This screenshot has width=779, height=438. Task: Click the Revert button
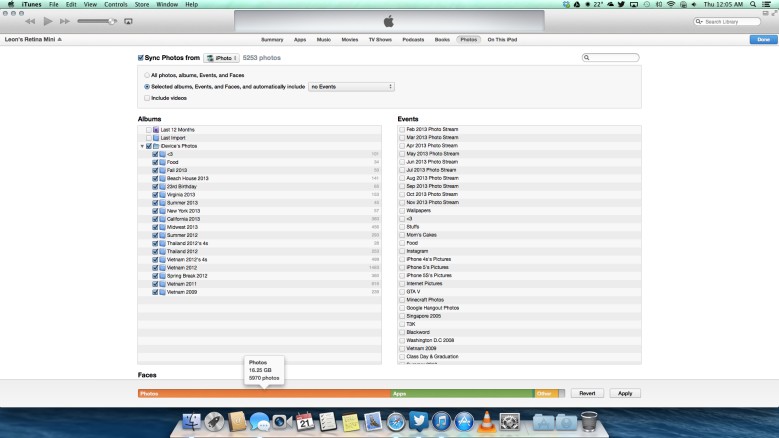coord(587,393)
